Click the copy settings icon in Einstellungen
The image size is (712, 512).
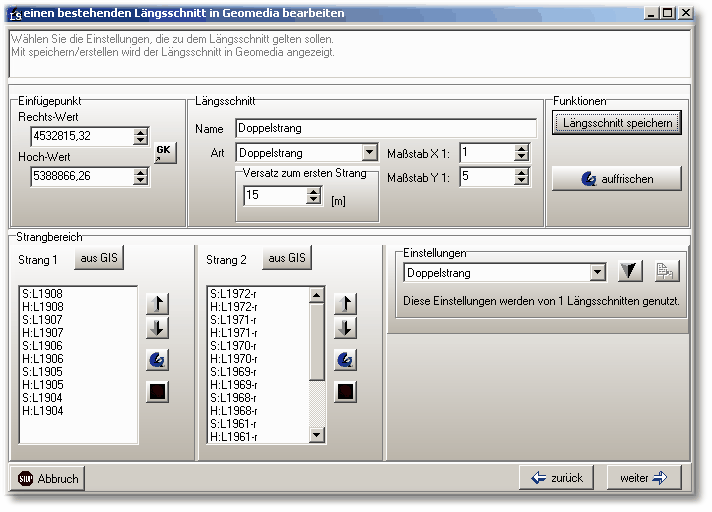tap(666, 271)
